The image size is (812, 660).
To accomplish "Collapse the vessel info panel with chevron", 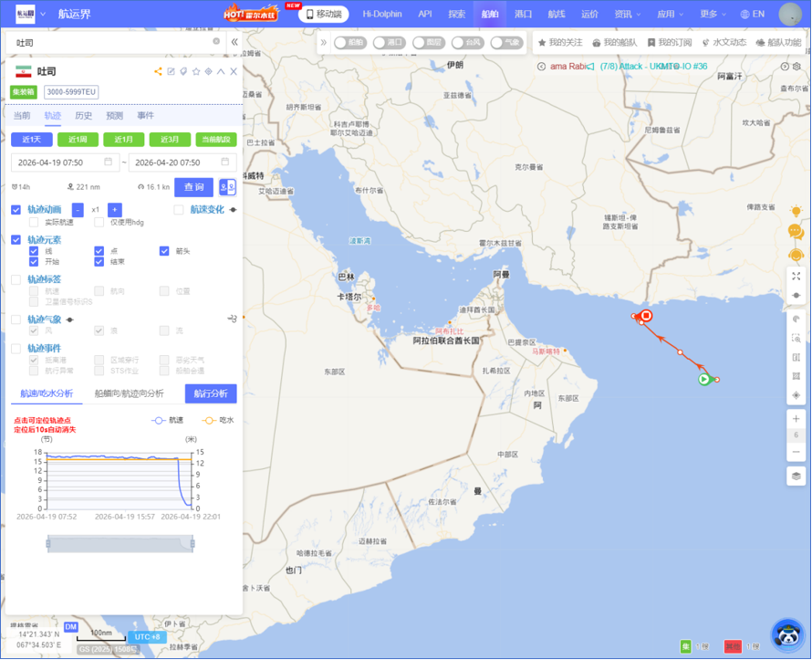I will click(x=221, y=71).
